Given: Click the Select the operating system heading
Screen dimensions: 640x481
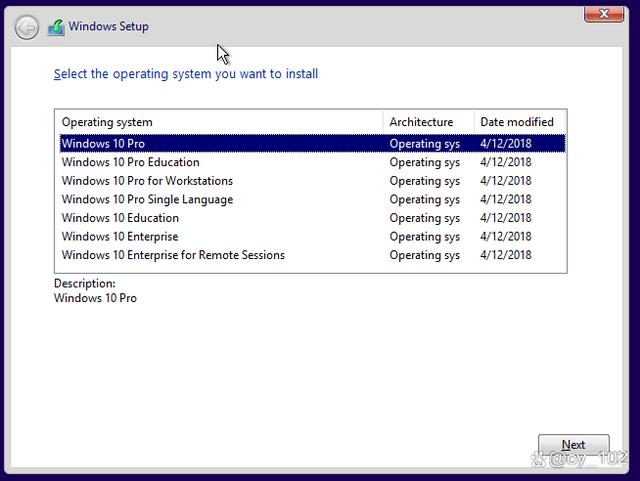Looking at the screenshot, I should click(186, 74).
